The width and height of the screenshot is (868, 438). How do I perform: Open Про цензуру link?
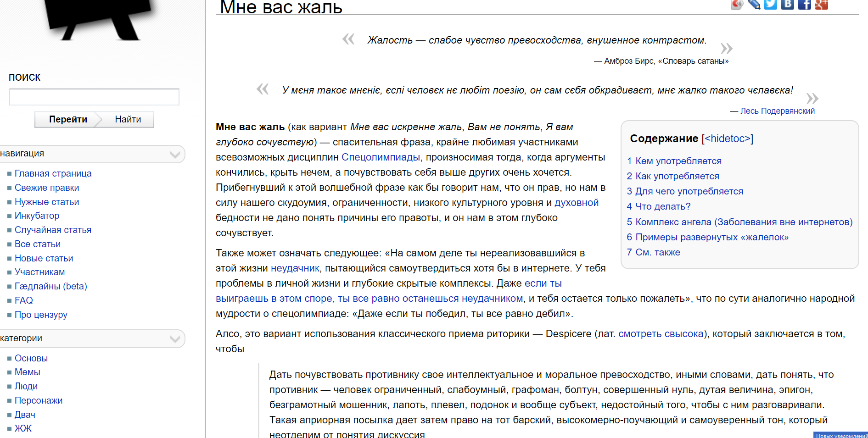(41, 315)
